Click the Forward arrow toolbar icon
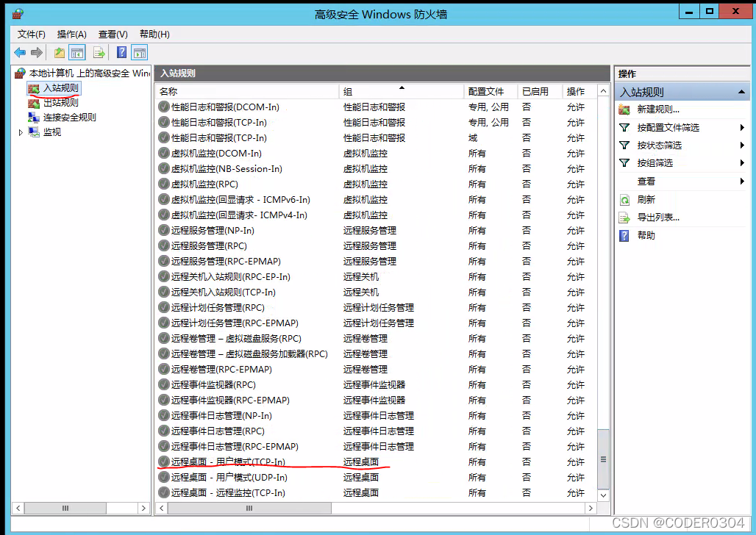 tap(37, 52)
